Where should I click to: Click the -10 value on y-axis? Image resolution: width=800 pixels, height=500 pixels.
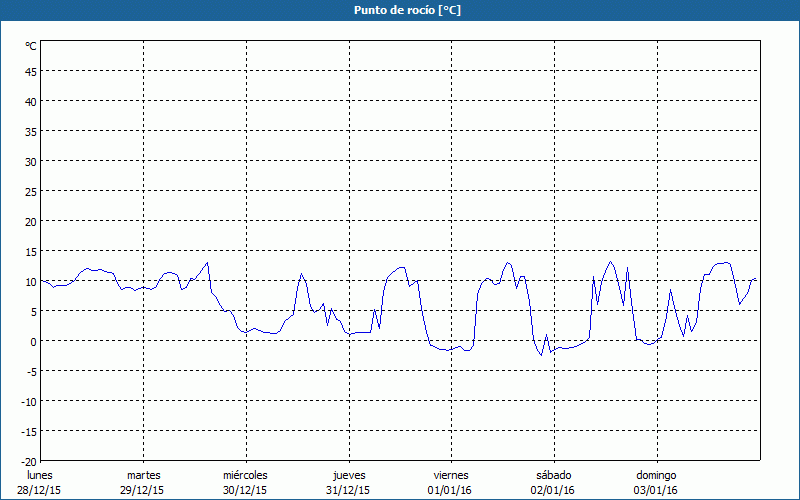pyautogui.click(x=29, y=402)
